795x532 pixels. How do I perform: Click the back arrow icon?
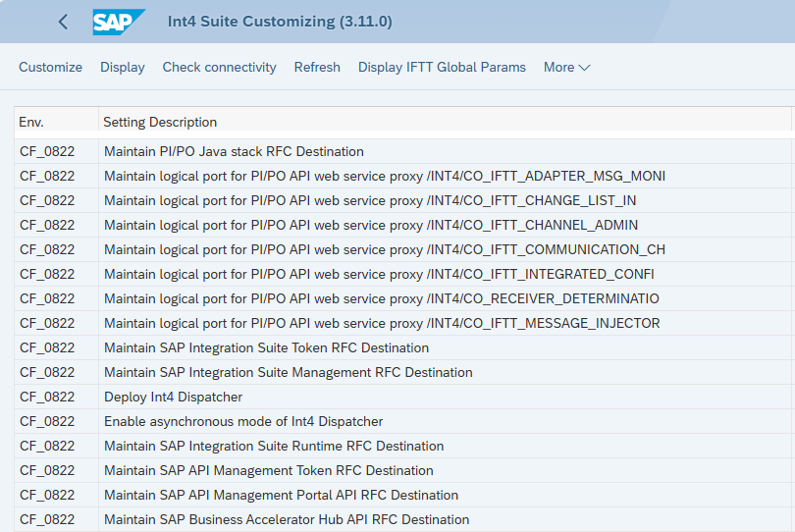point(63,22)
